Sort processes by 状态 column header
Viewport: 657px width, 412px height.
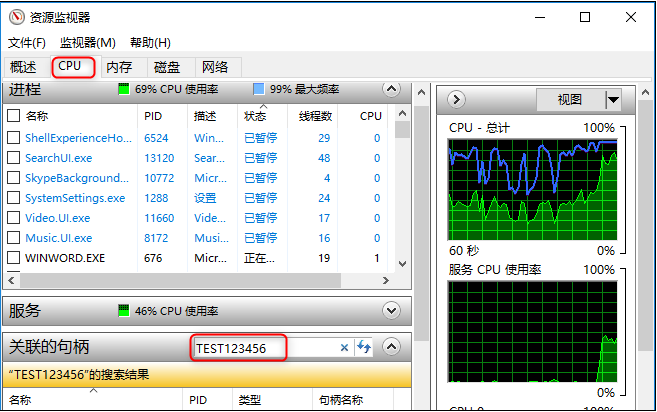[262, 116]
